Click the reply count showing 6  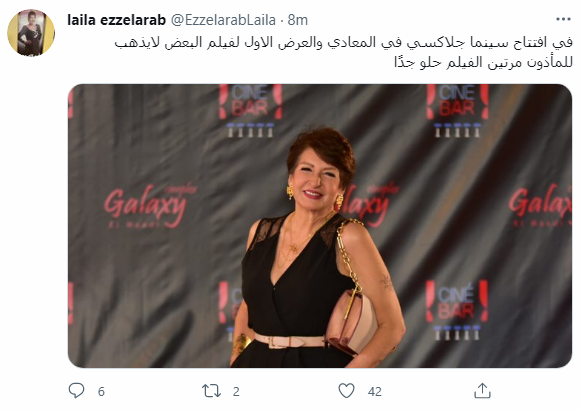click(101, 391)
